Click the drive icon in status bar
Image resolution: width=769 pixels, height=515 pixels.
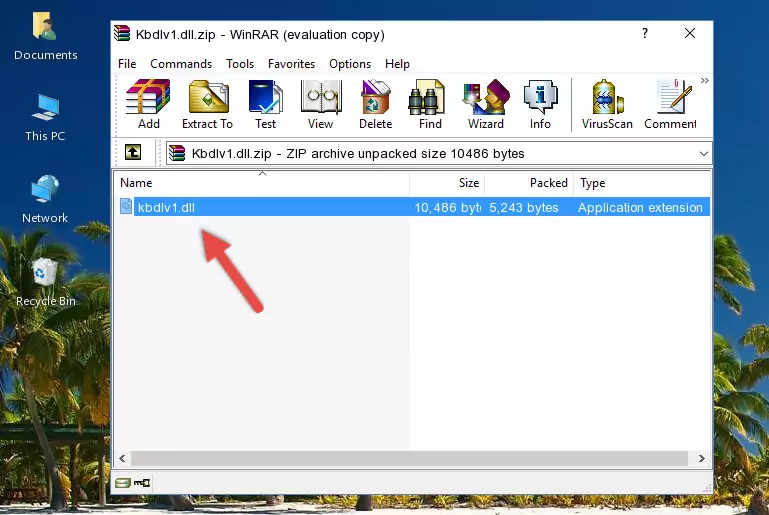pos(123,483)
